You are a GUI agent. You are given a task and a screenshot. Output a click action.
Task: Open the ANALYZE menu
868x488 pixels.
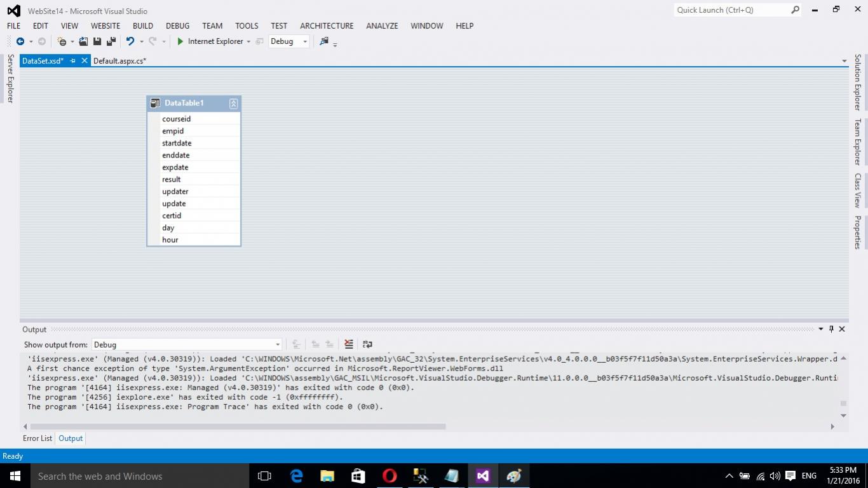(382, 26)
